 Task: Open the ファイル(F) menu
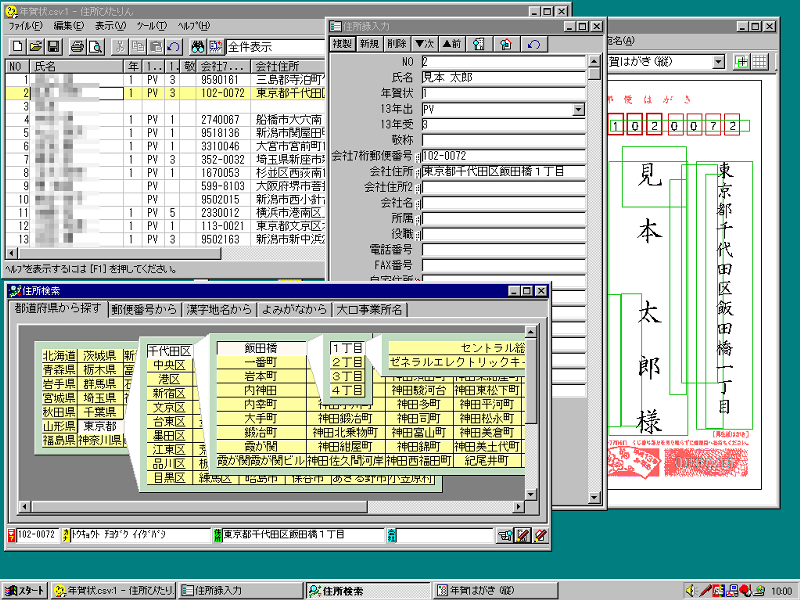coord(26,26)
